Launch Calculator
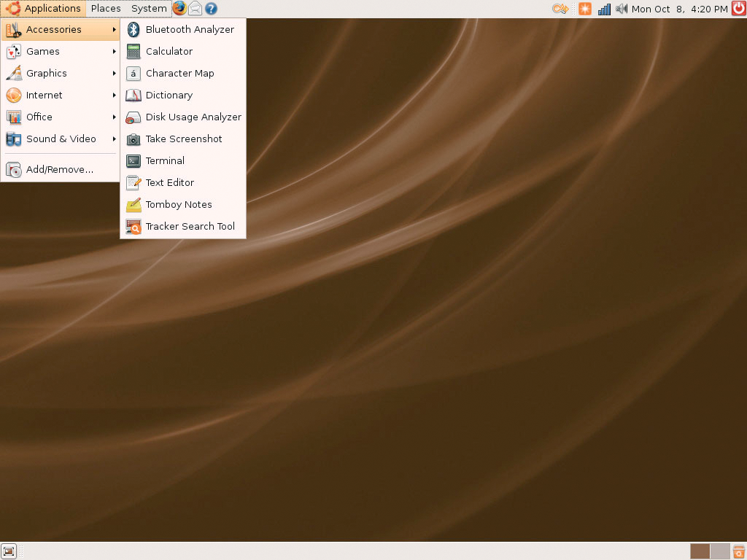Viewport: 747px width, 560px height. pyautogui.click(x=183, y=52)
